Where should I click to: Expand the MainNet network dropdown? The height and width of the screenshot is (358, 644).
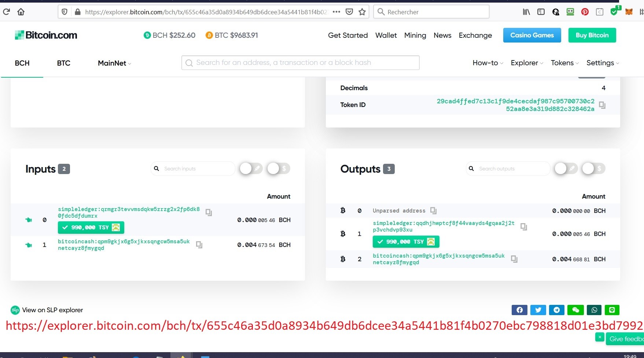114,63
